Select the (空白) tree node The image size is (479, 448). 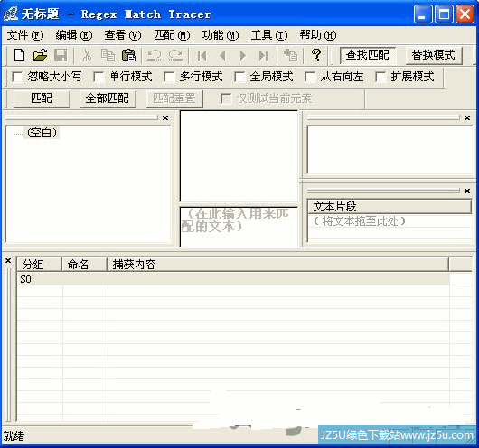coord(42,133)
